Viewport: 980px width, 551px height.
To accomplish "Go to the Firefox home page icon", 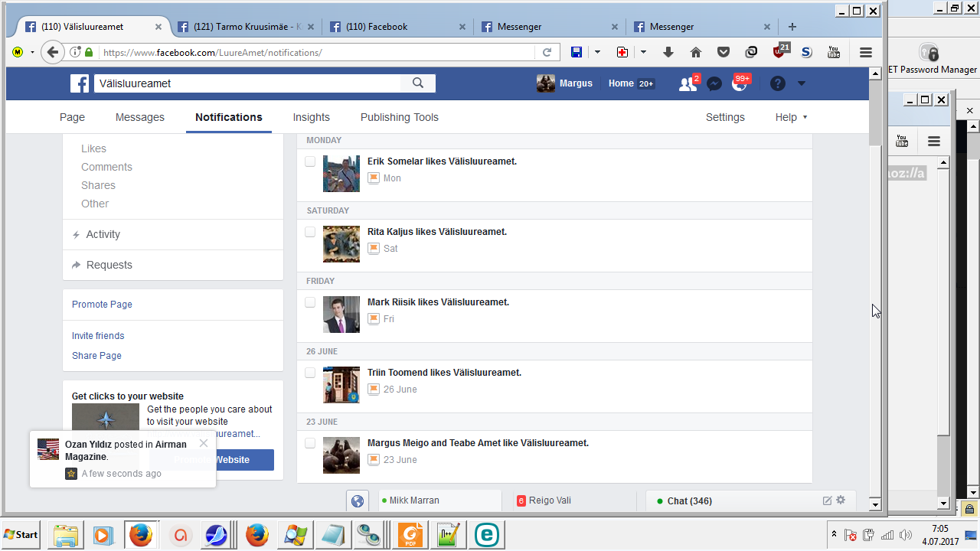I will (696, 52).
